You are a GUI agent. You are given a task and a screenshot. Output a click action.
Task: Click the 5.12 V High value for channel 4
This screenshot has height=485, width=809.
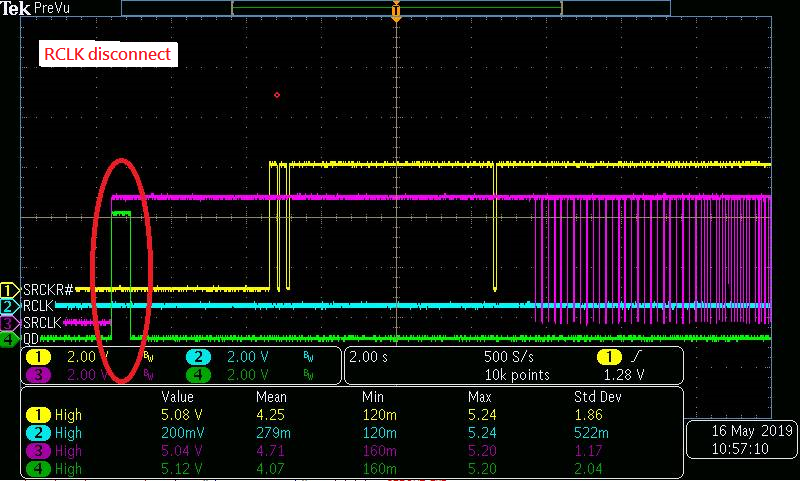(182, 469)
